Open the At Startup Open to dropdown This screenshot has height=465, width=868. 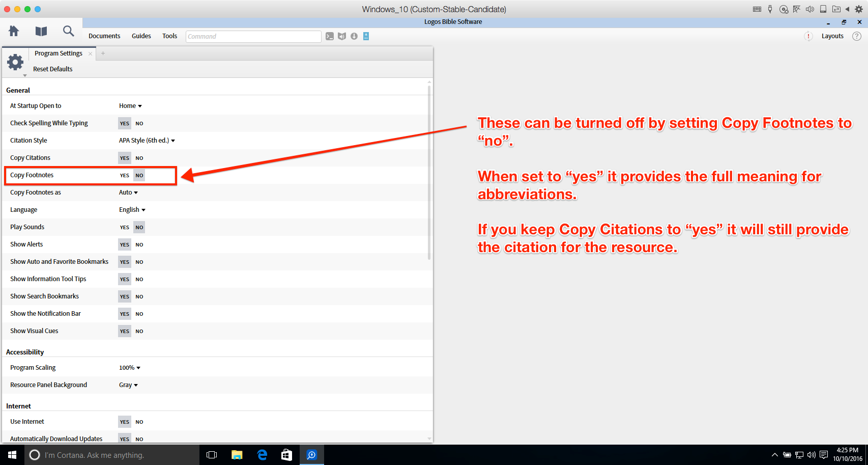coord(130,106)
